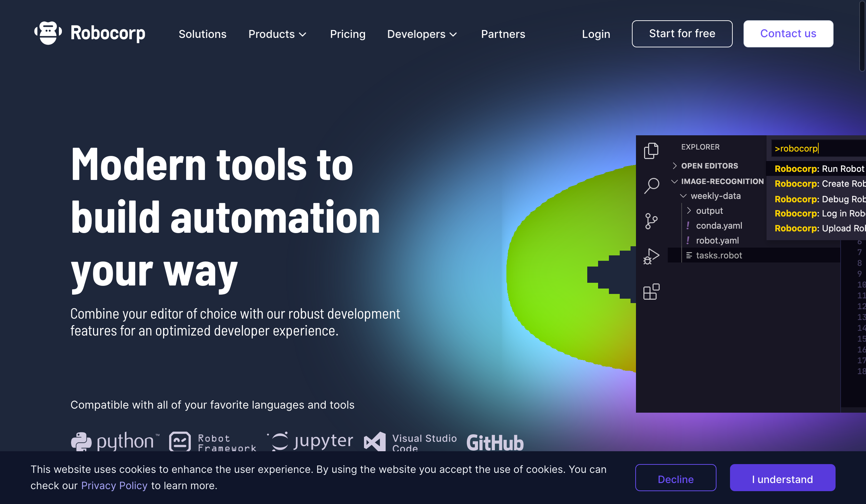Viewport: 866px width, 504px height.
Task: Click the Robocorp monkey logo icon
Action: (48, 33)
